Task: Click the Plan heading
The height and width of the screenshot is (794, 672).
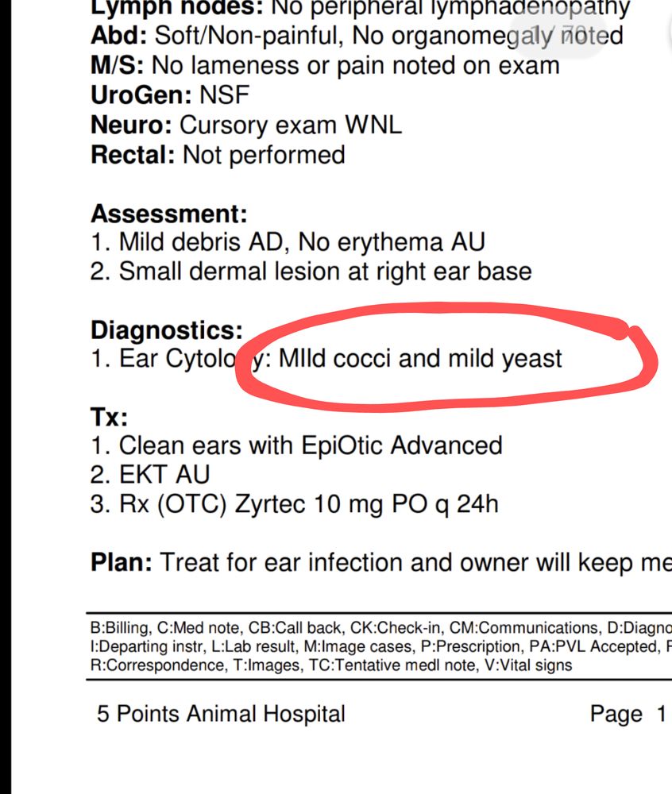Action: pos(121,562)
